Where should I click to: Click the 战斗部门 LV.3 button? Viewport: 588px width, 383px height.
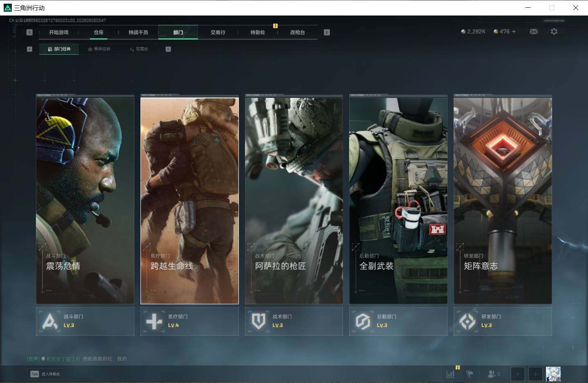coord(85,321)
